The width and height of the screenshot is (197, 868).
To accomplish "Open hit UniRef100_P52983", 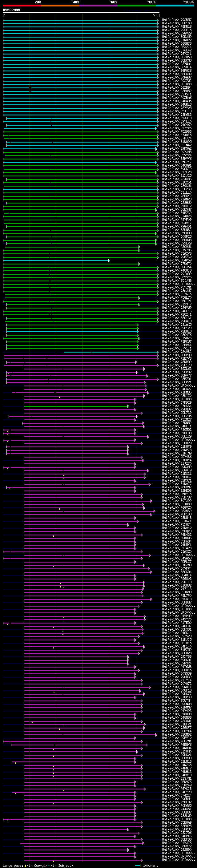I will [x=177, y=131].
